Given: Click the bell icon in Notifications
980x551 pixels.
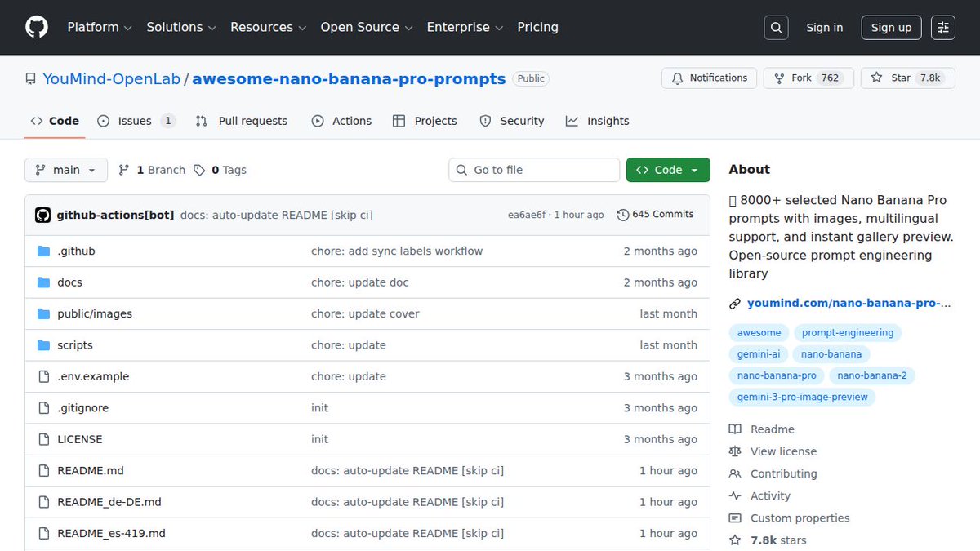Looking at the screenshot, I should (x=677, y=78).
